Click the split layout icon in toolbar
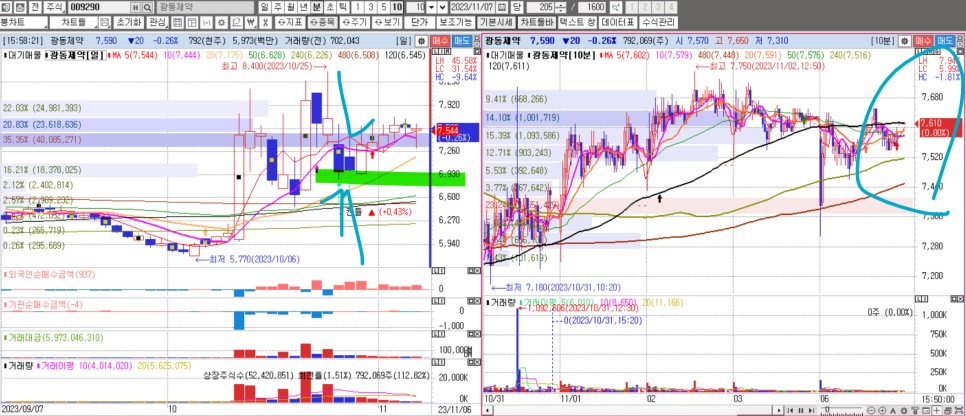 192,22
